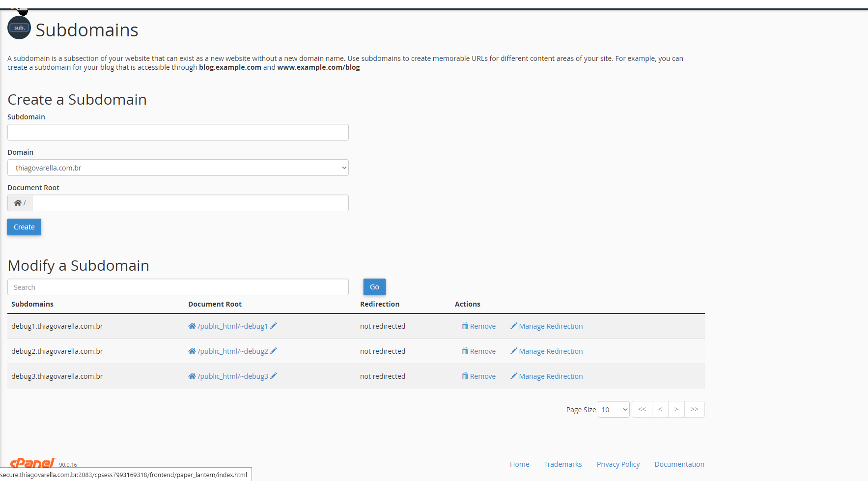
Task: Edit document root pencil for debug2
Action: point(274,351)
